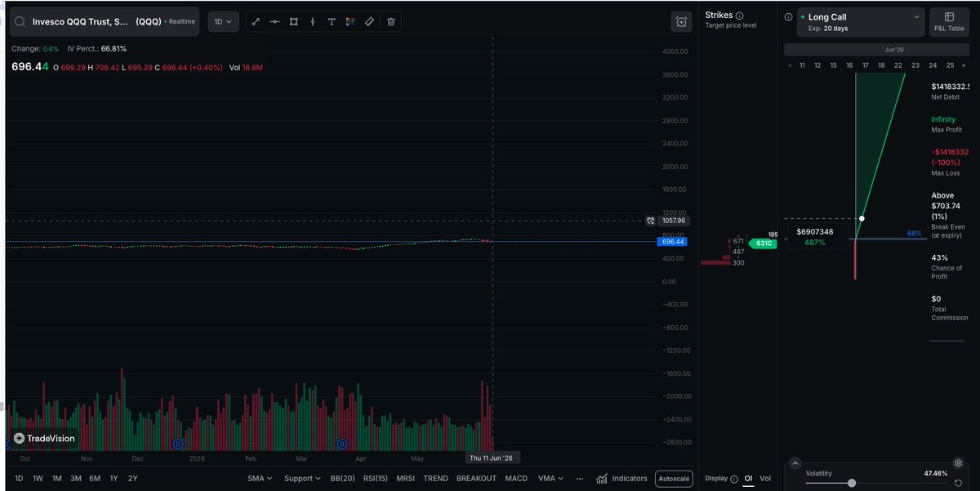Click the $6907348 profit tooltip
Viewport: 980px width, 491px height.
[x=815, y=237]
